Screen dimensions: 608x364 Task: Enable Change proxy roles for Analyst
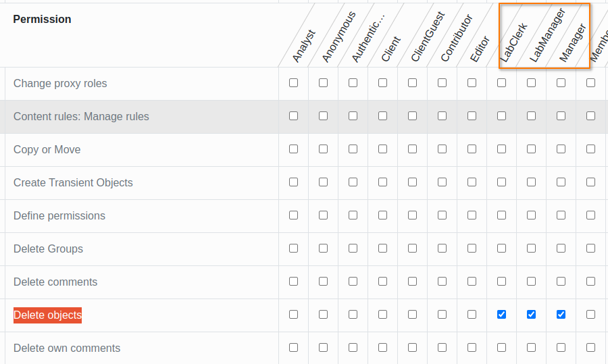click(x=293, y=83)
